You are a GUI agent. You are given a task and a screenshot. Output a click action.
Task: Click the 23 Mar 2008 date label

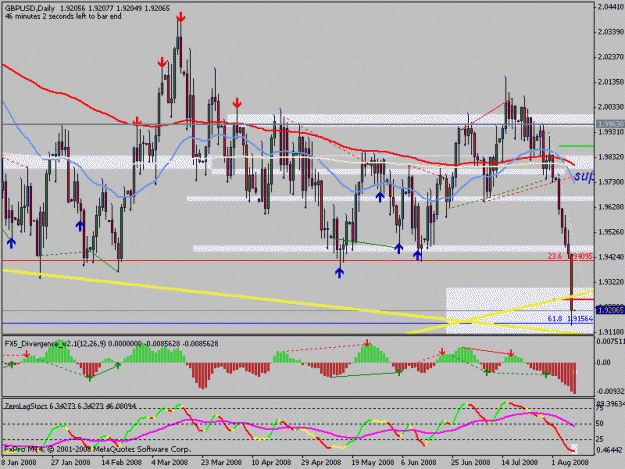tap(221, 462)
